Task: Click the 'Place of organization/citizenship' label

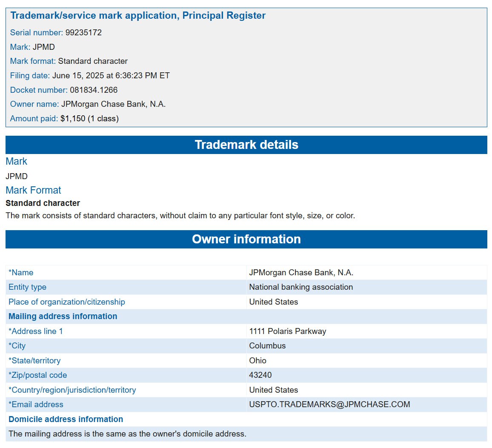Action: pos(66,302)
